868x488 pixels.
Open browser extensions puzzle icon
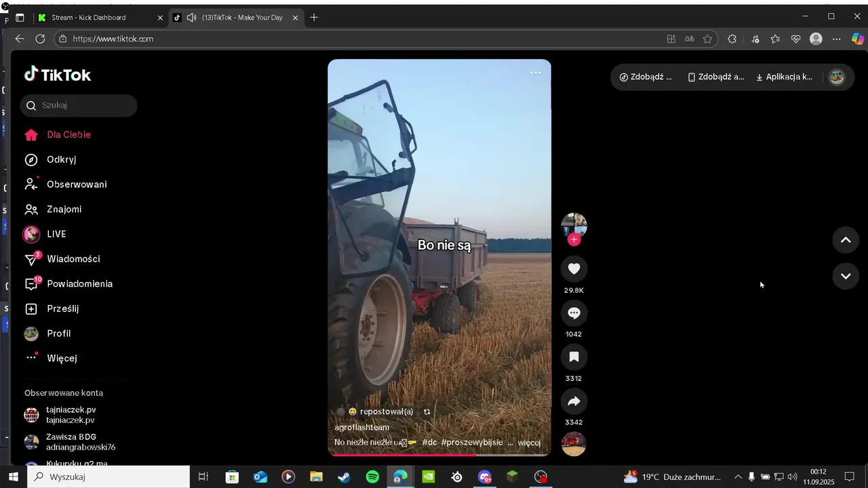click(732, 39)
